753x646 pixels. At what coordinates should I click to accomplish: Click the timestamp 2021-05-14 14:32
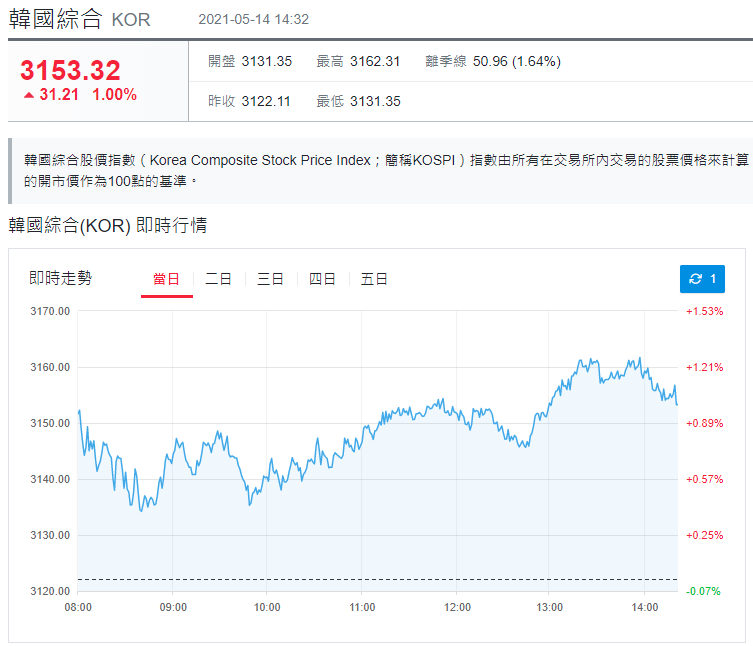coord(254,19)
